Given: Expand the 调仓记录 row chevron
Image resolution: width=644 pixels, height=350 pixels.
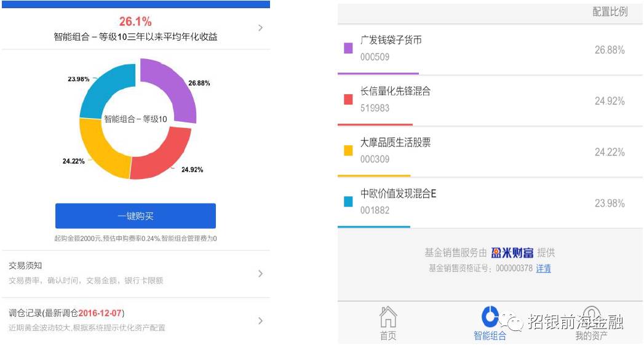Looking at the screenshot, I should pyautogui.click(x=260, y=321).
